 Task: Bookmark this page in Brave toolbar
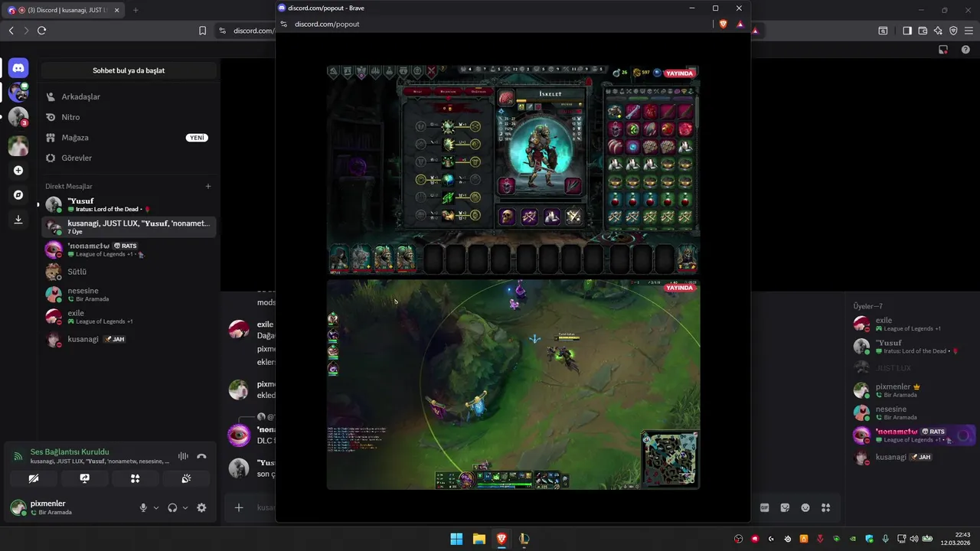[202, 31]
